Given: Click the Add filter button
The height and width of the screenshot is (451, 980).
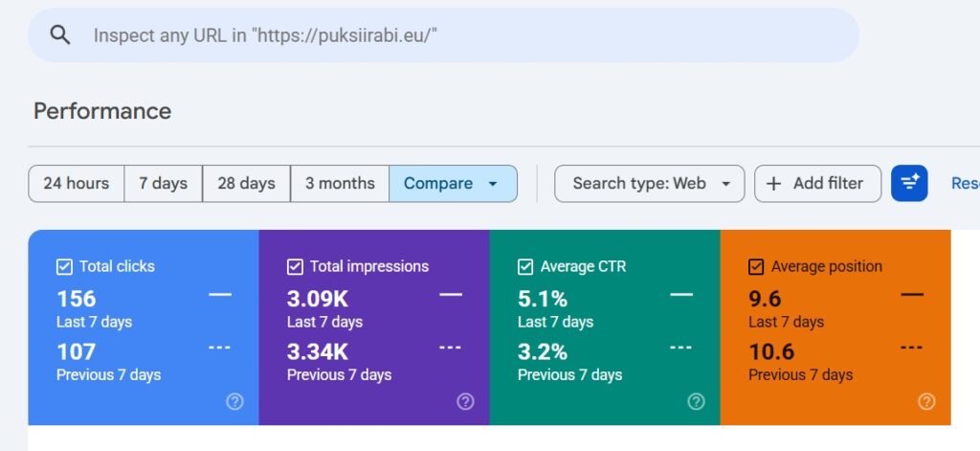Looking at the screenshot, I should (817, 183).
